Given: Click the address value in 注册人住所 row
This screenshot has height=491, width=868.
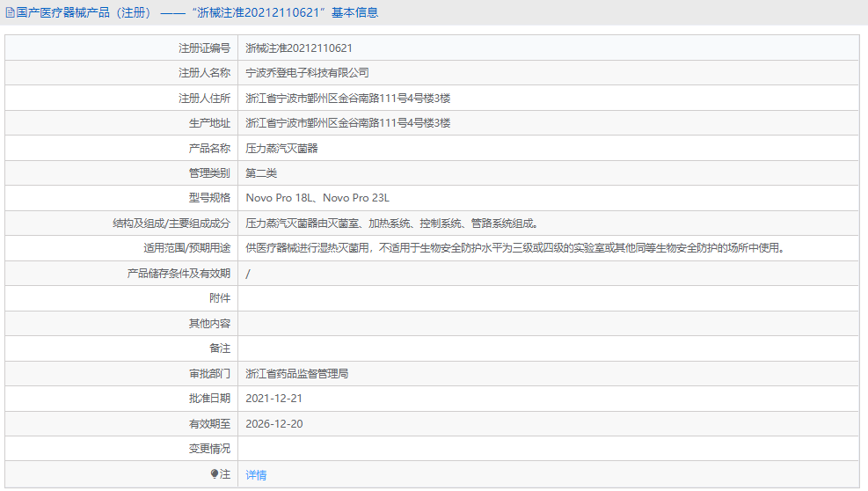Looking at the screenshot, I should (348, 98).
